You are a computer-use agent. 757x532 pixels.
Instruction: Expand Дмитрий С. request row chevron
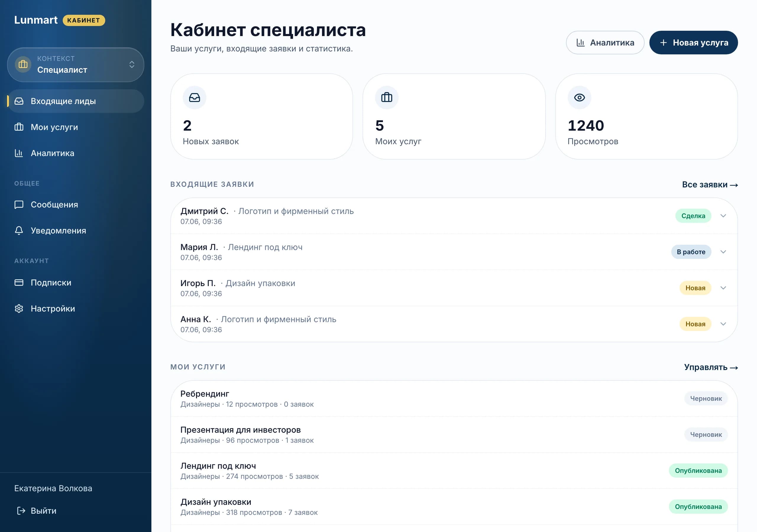(x=723, y=216)
